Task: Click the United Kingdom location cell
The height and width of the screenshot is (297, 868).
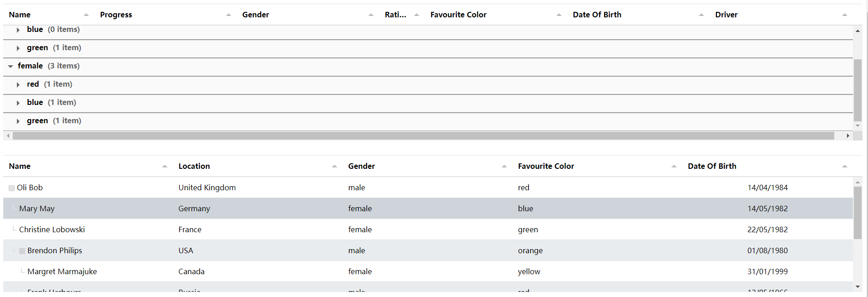Action: pos(207,188)
